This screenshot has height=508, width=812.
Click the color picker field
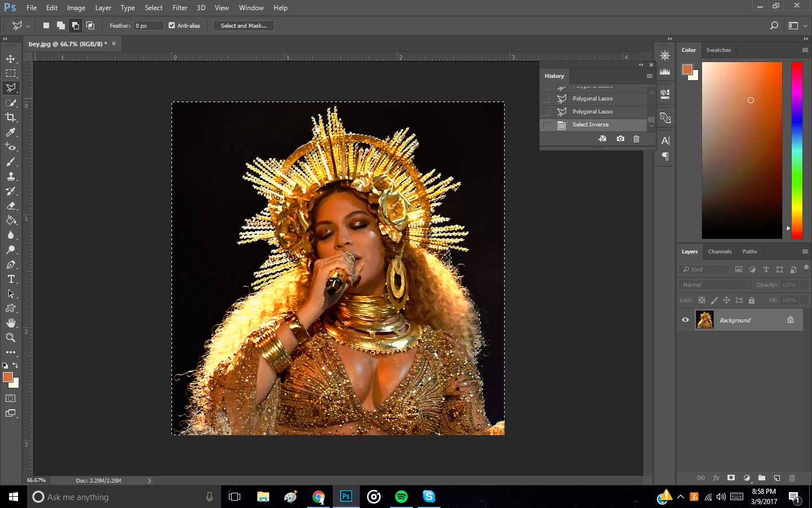742,150
